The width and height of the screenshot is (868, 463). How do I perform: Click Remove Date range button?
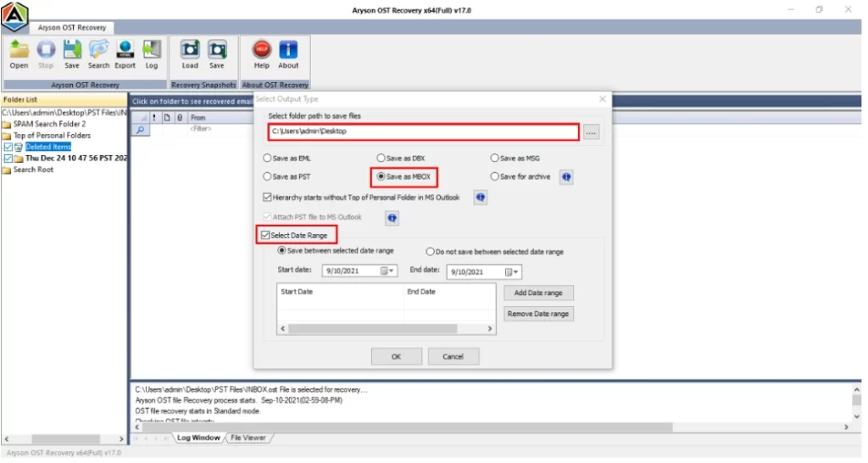[x=538, y=314]
